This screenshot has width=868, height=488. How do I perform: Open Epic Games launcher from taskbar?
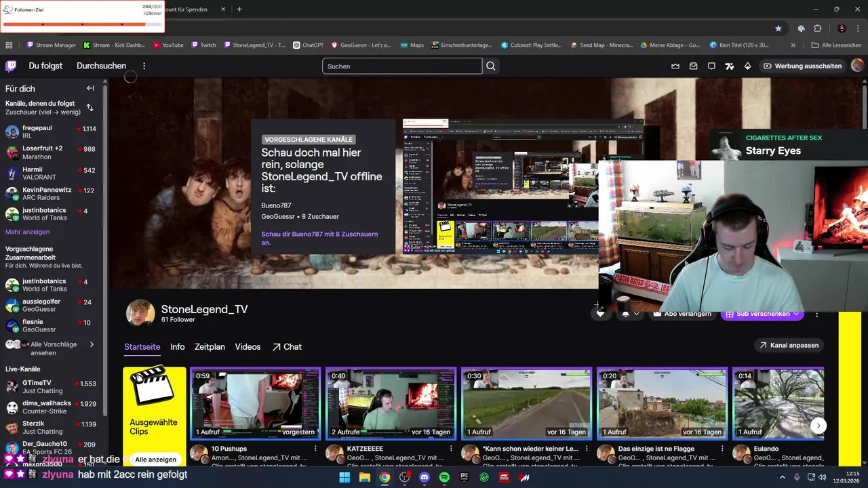coord(465,477)
